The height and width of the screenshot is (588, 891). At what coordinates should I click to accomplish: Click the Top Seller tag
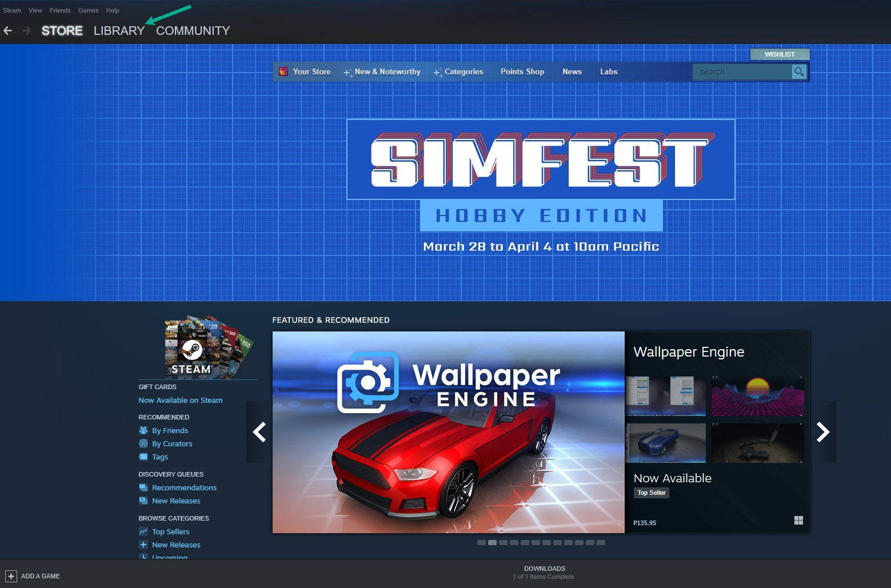pyautogui.click(x=652, y=493)
